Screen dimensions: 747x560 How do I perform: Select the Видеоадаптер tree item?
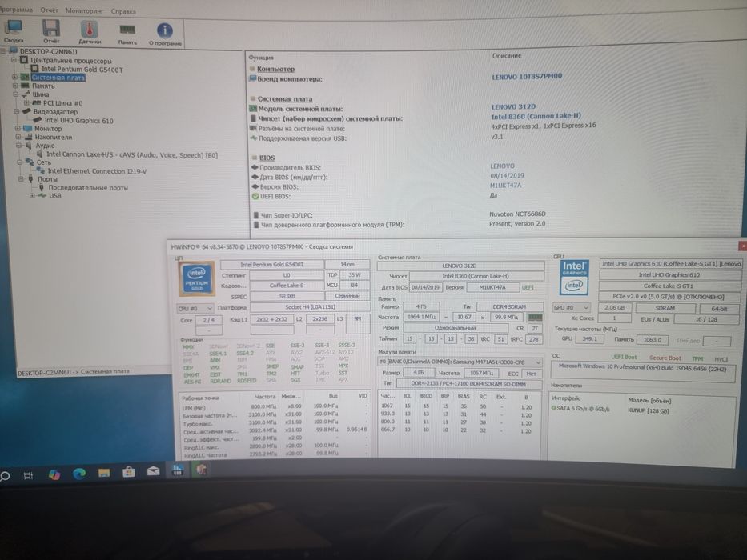[x=55, y=111]
